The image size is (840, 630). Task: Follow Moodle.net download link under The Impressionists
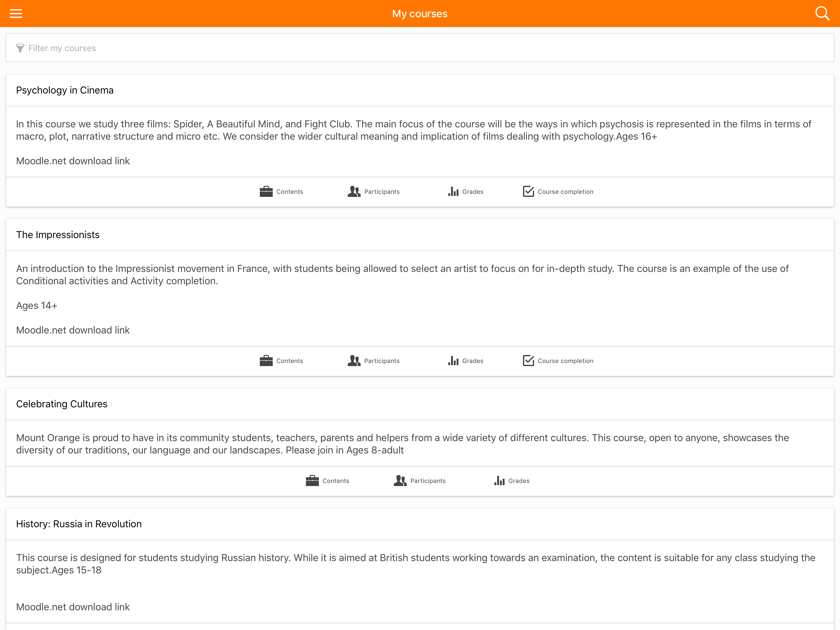[73, 330]
